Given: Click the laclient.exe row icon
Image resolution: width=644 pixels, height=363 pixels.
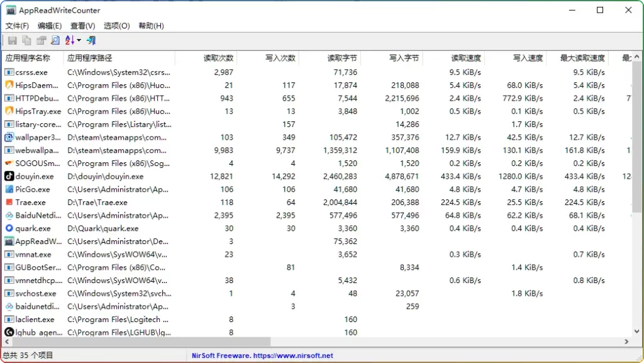Looking at the screenshot, I should (x=9, y=320).
